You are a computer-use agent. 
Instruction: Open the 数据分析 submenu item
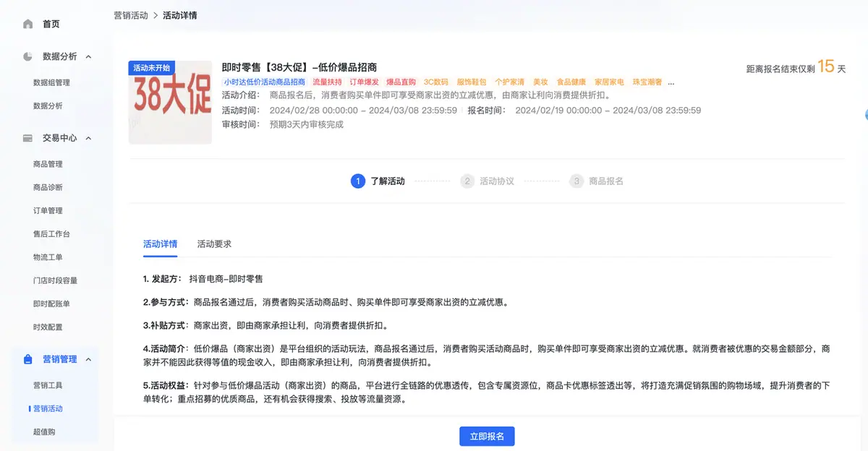point(48,106)
